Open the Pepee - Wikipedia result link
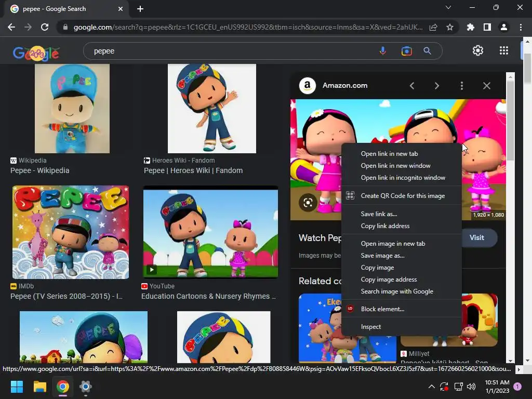 [x=39, y=170]
